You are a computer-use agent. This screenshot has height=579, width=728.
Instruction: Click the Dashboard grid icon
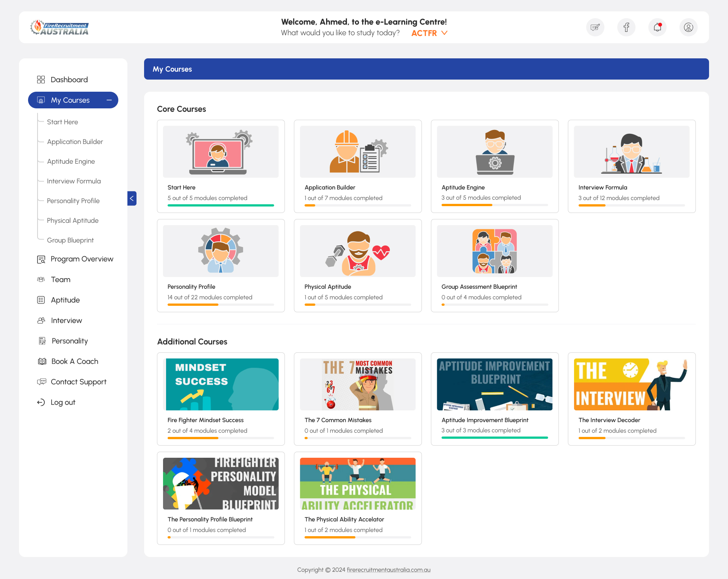(x=41, y=80)
